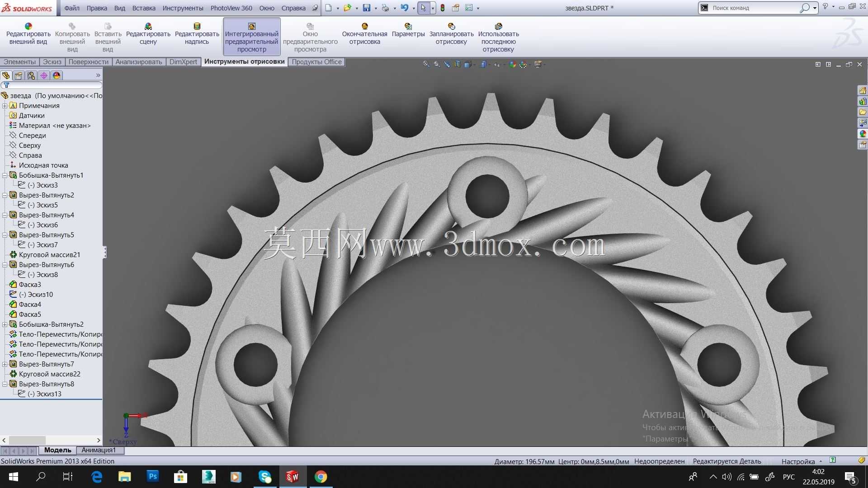Collapse the Вырез-Вытянуть4 feature

[x=5, y=215]
